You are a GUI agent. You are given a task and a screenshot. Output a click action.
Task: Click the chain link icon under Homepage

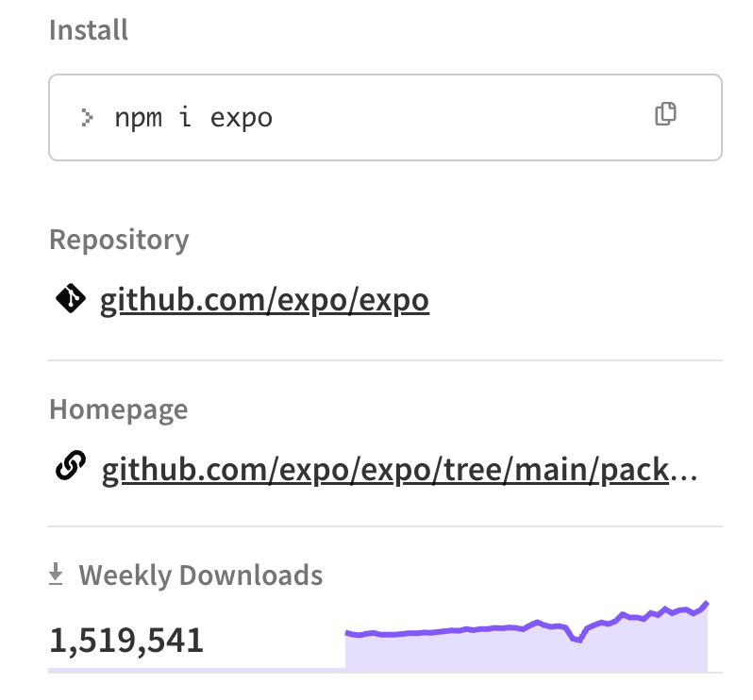click(x=71, y=465)
